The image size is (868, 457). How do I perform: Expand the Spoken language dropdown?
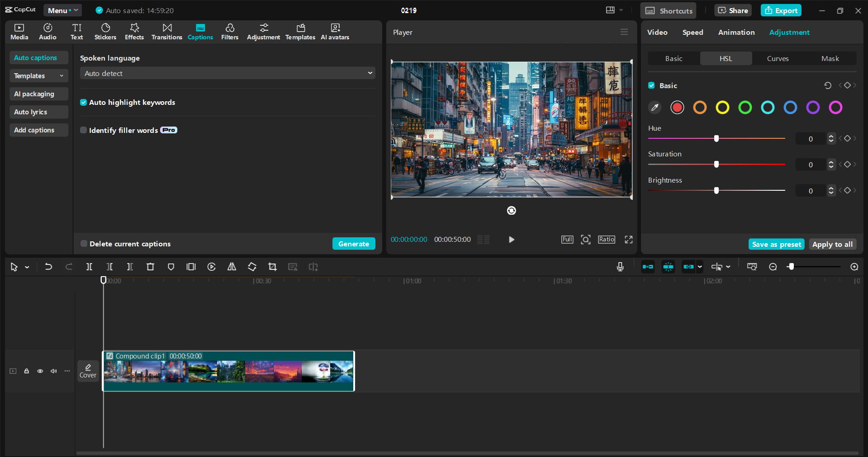tap(228, 73)
